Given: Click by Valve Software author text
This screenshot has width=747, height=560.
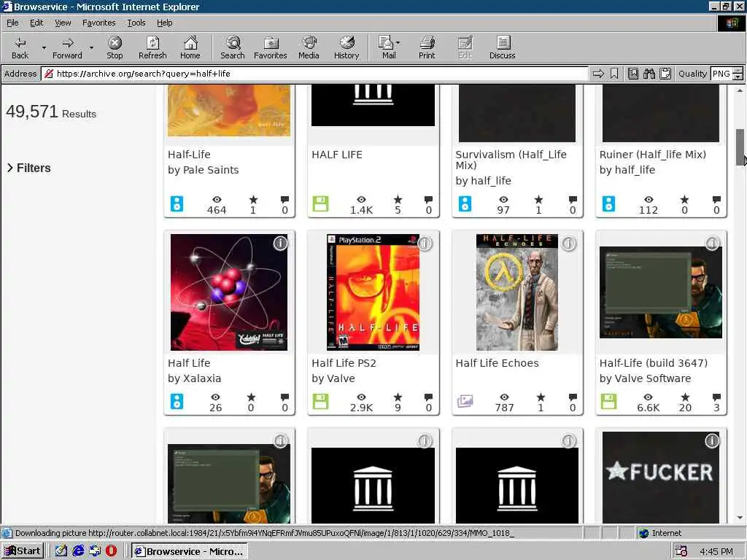Looking at the screenshot, I should [645, 378].
